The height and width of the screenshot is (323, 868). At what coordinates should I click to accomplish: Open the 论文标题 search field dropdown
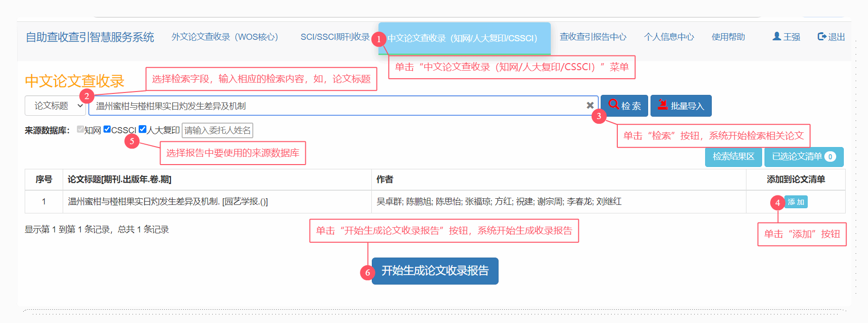(x=55, y=106)
